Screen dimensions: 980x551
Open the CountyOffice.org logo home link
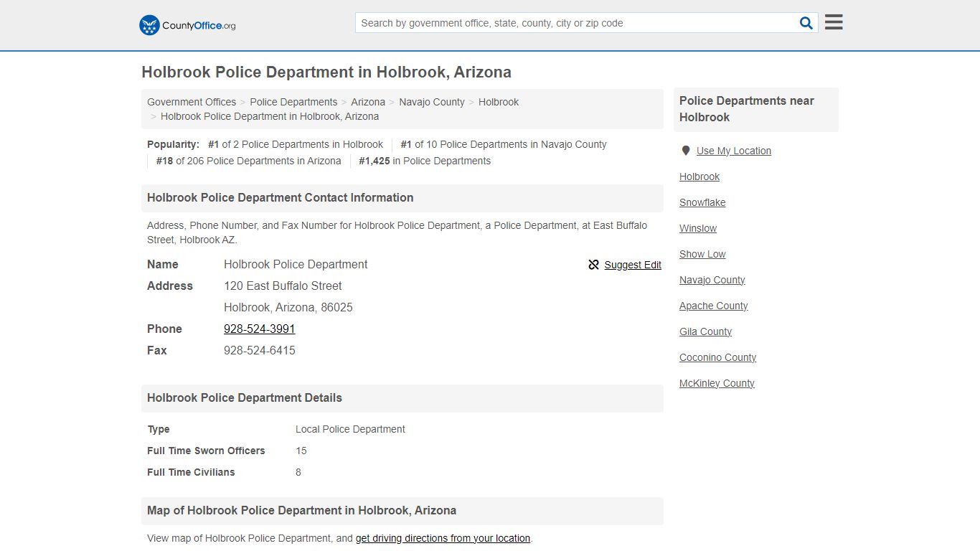(x=187, y=25)
